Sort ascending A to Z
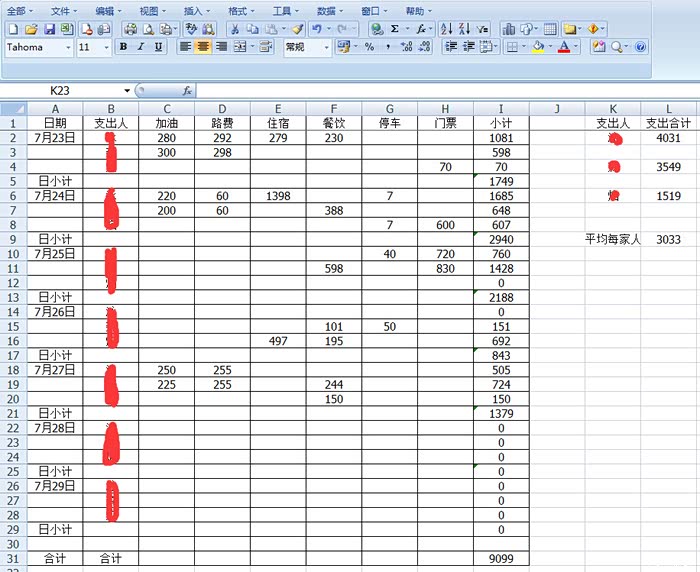Viewport: 700px width, 572px height. click(x=446, y=29)
